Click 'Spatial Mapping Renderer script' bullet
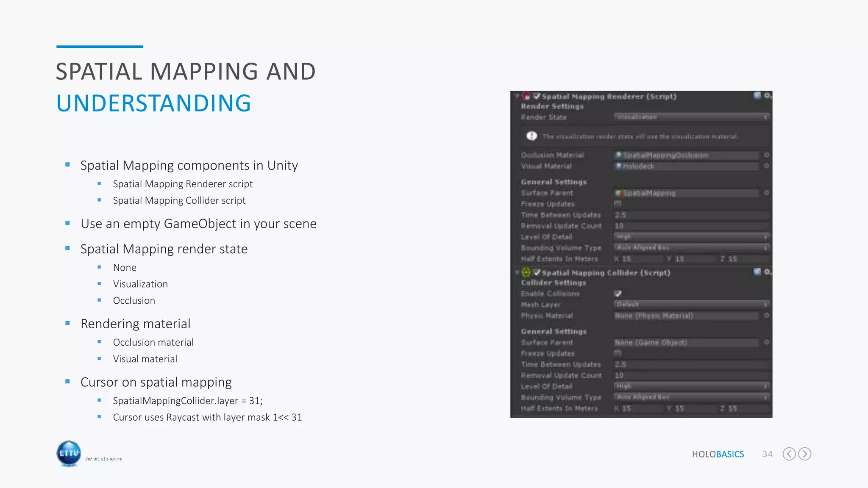Screen dimensions: 868x488 click(183, 184)
